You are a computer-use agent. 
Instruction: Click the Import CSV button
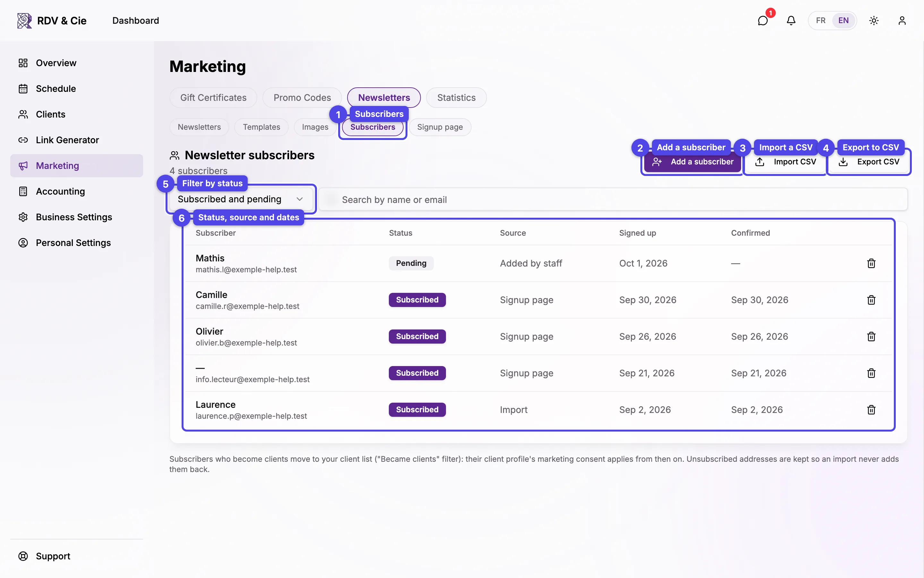coord(785,162)
